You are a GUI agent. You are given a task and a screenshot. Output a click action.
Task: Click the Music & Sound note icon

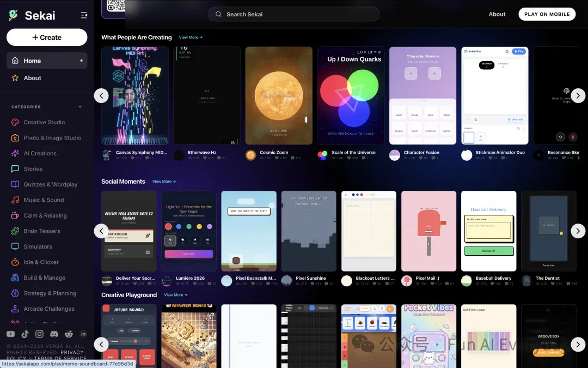point(15,200)
